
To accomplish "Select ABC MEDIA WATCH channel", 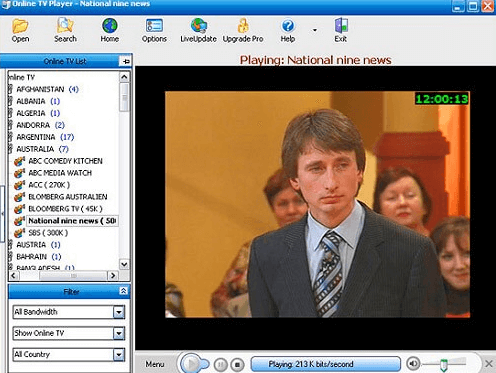I will click(x=60, y=173).
